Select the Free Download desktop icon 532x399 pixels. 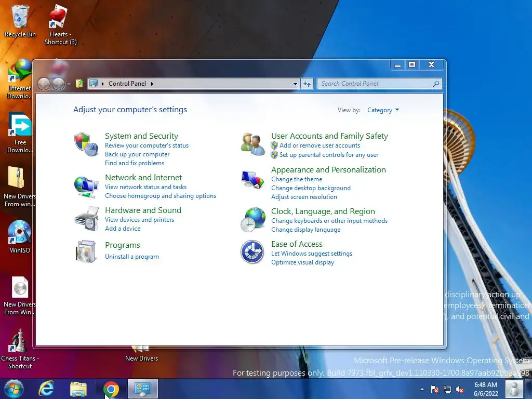[x=20, y=133]
